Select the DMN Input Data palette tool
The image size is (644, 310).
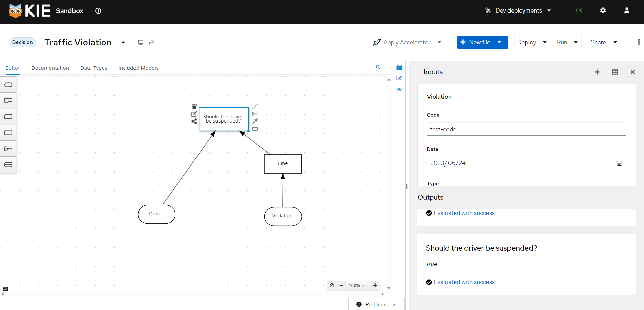[8, 85]
